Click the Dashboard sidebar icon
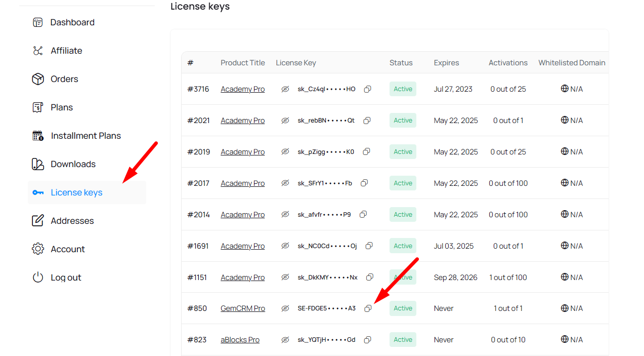This screenshot has height=356, width=644. click(x=38, y=22)
